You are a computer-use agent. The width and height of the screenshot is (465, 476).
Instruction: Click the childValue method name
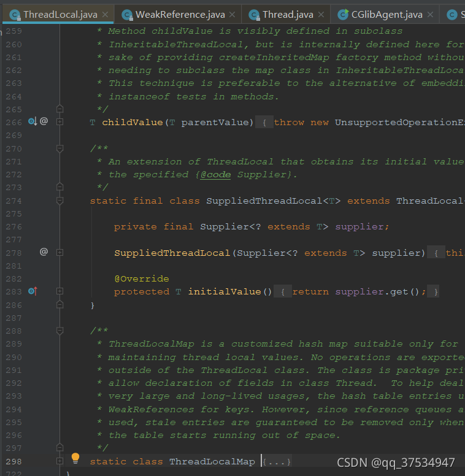133,122
